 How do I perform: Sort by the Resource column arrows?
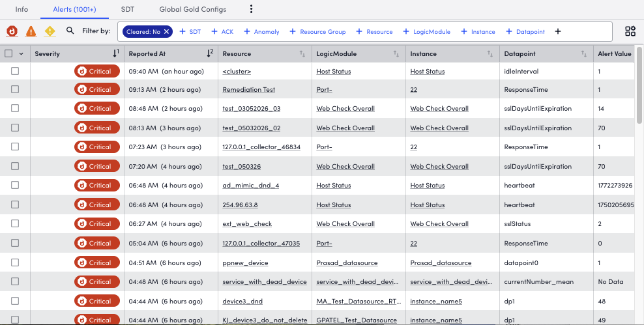(x=302, y=53)
